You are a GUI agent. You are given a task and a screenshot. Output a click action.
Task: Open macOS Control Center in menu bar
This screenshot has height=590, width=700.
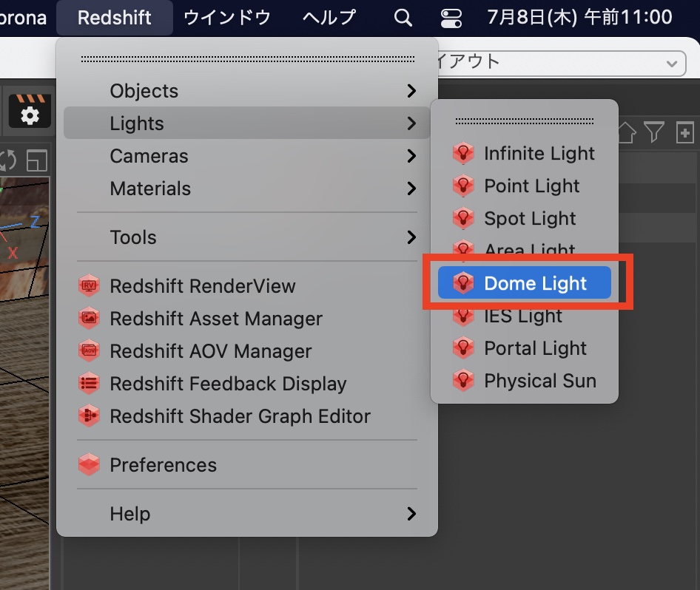click(449, 17)
